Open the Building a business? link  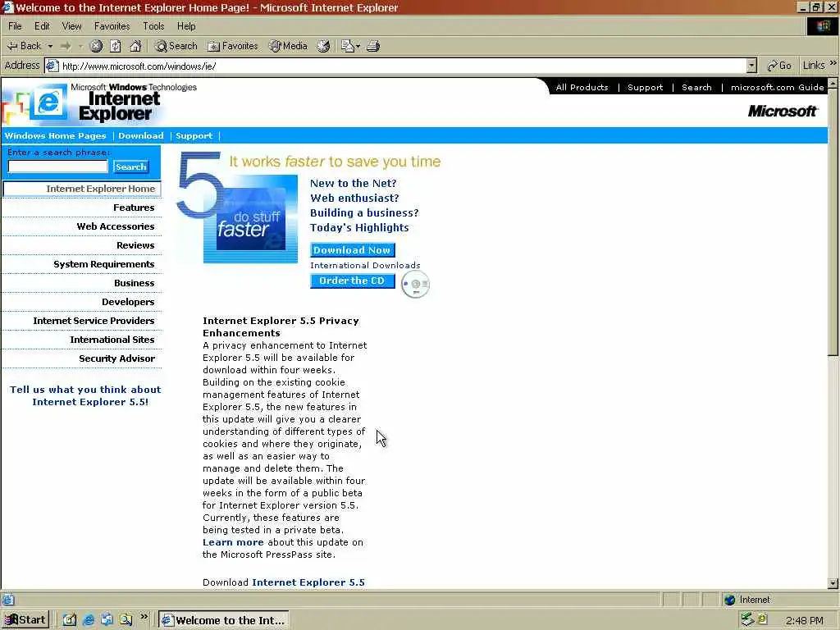click(x=364, y=212)
